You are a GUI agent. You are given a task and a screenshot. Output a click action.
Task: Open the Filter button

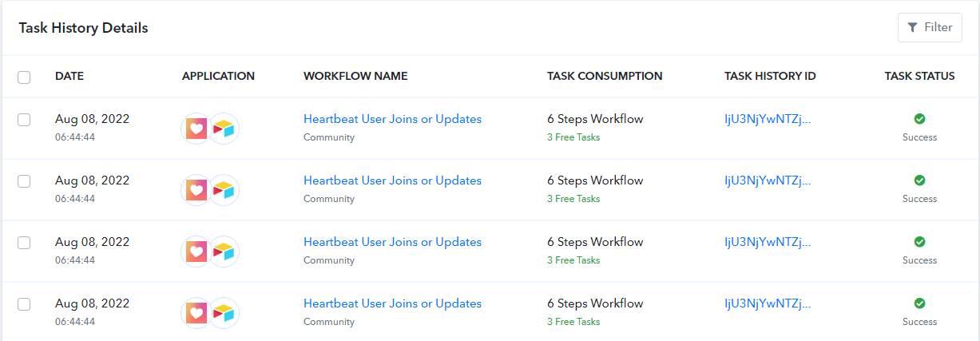[930, 27]
